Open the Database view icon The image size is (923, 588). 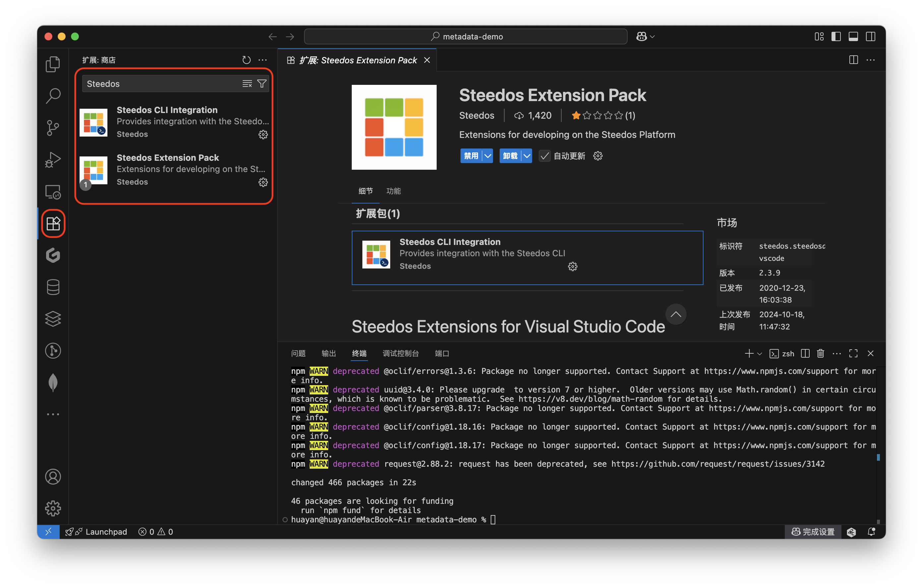pyautogui.click(x=53, y=287)
